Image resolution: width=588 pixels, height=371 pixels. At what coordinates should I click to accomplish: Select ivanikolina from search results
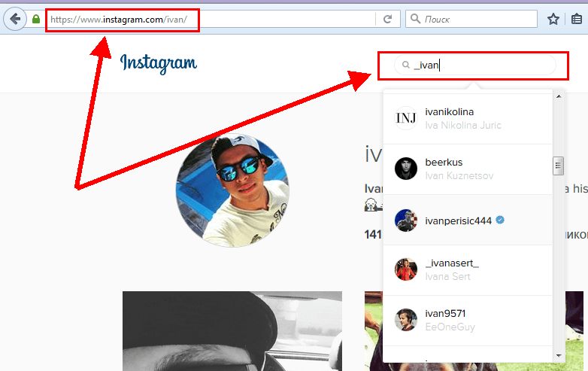tap(468, 119)
